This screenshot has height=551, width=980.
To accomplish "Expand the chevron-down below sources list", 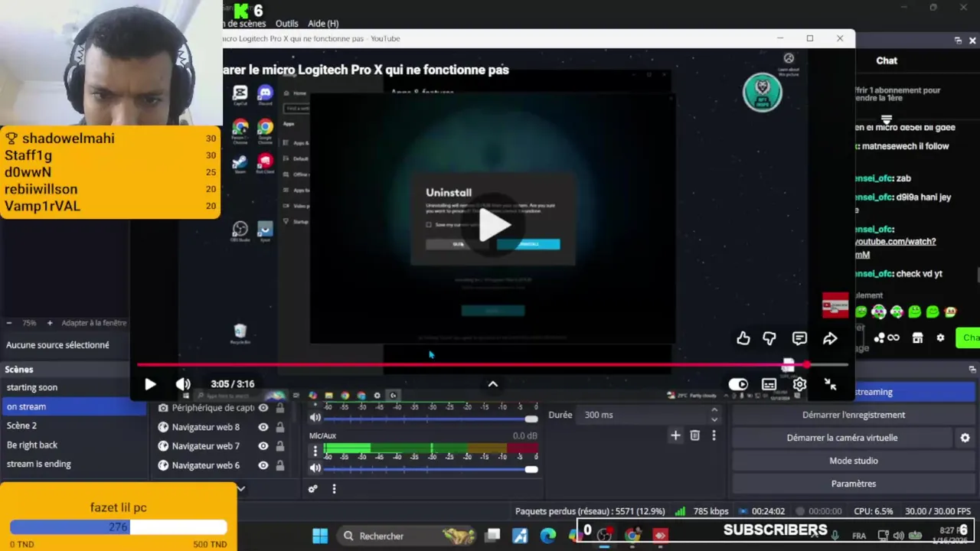I will [240, 488].
